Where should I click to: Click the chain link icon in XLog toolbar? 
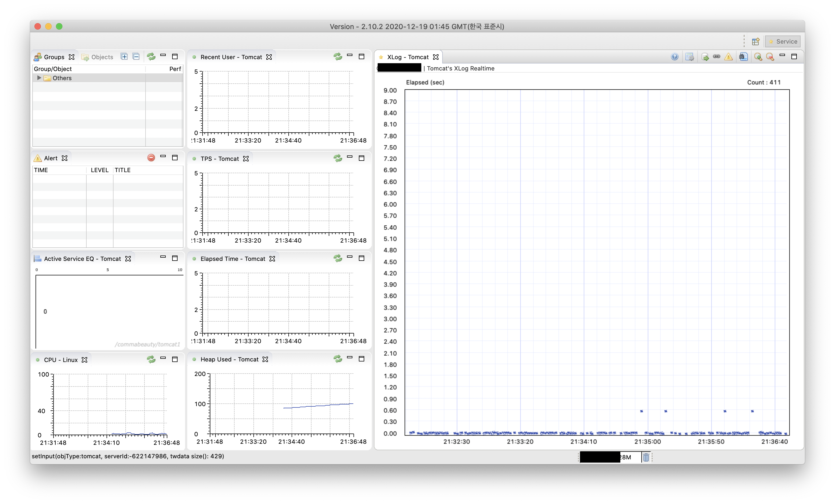(716, 56)
